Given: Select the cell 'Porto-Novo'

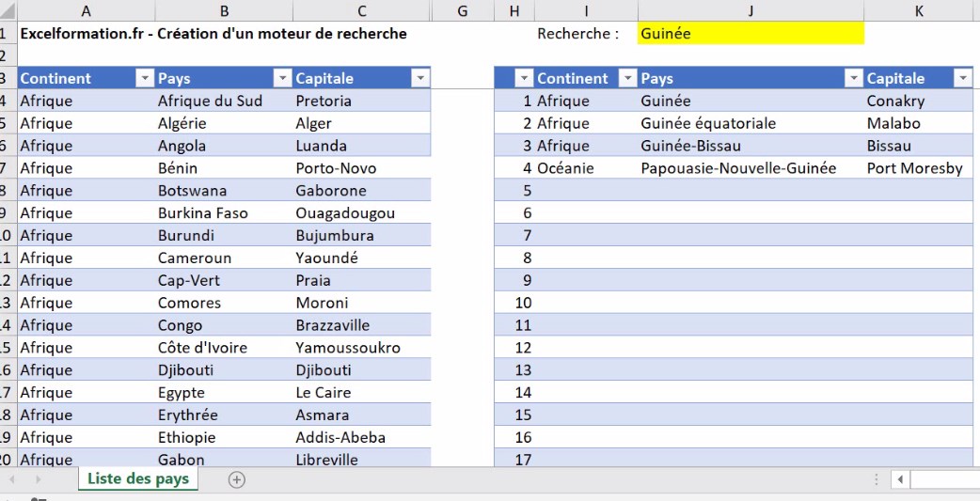Looking at the screenshot, I should (362, 168).
